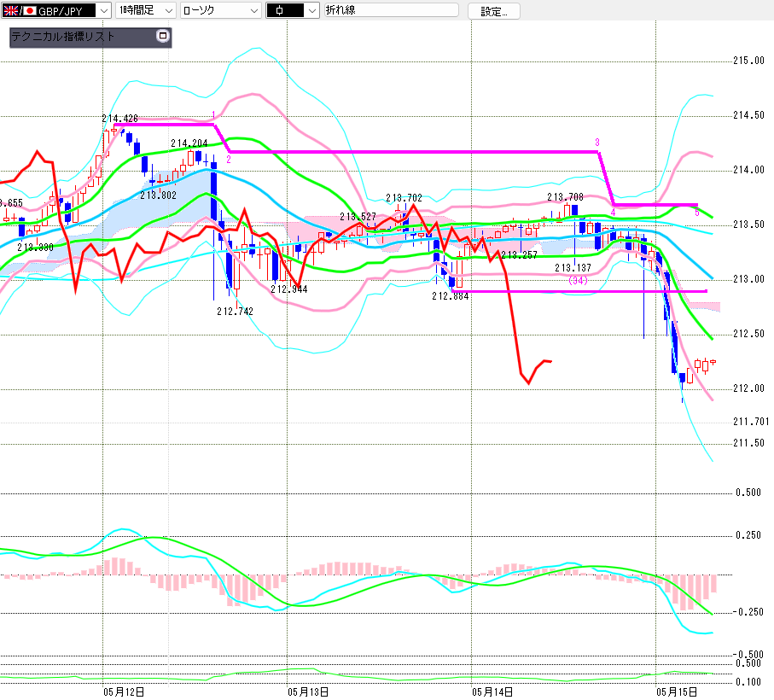Click the 0.100 lower indicator axis label
This screenshot has height=700, width=774.
tap(748, 682)
